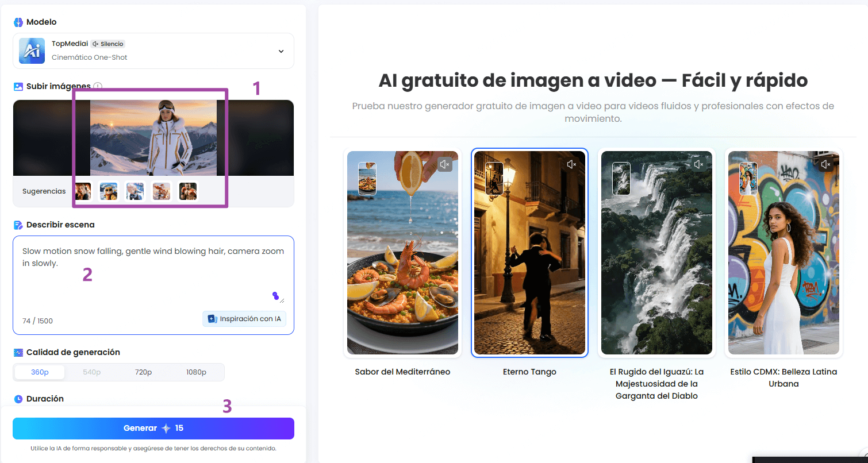Select the 360p quality segment
This screenshot has width=868, height=463.
(x=39, y=372)
